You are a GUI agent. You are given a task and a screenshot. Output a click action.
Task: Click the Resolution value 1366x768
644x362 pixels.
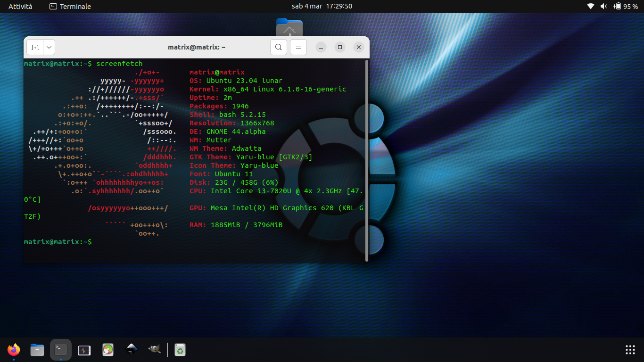(x=257, y=123)
